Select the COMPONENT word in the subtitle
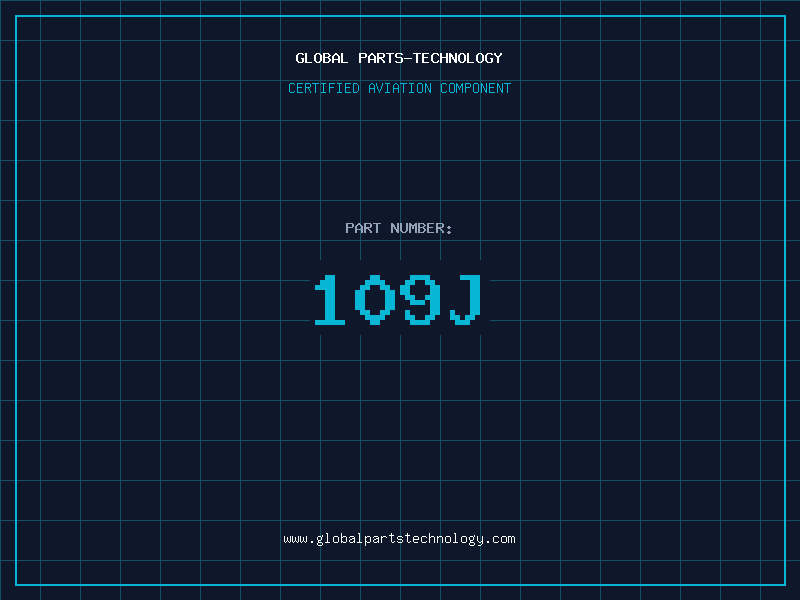 pyautogui.click(x=476, y=88)
